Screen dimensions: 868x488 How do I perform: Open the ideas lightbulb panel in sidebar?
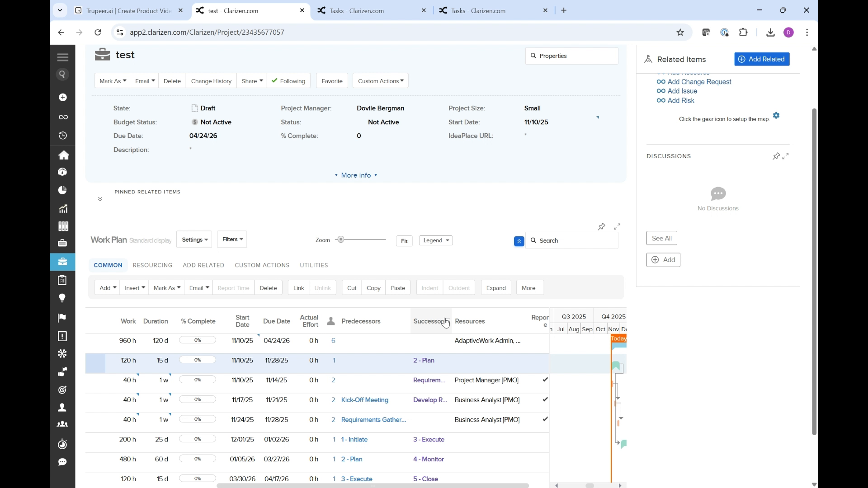coord(62,298)
